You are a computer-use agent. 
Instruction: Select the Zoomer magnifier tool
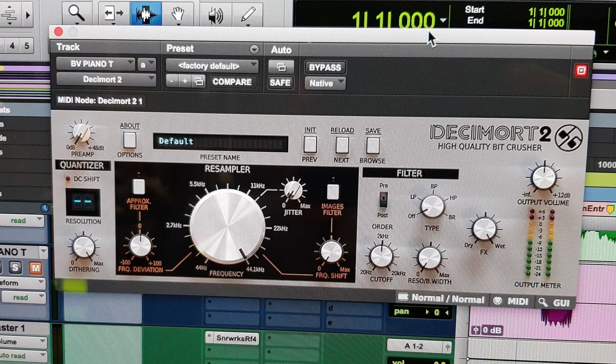coord(77,13)
